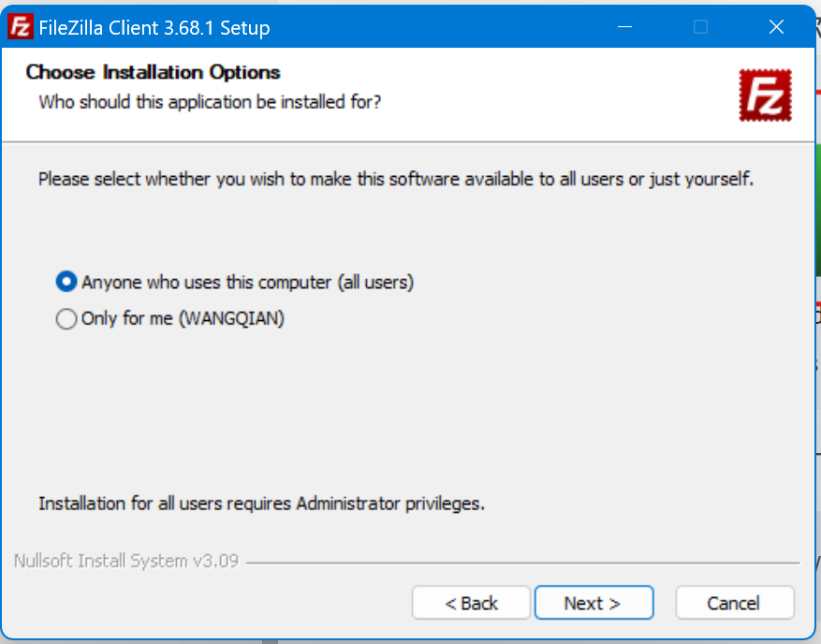The width and height of the screenshot is (821, 644).
Task: Click the horizontal separator line beside the Nullsoft text
Action: tap(522, 563)
